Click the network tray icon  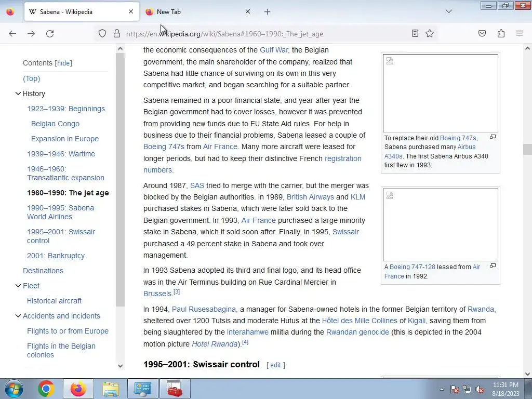point(467,389)
